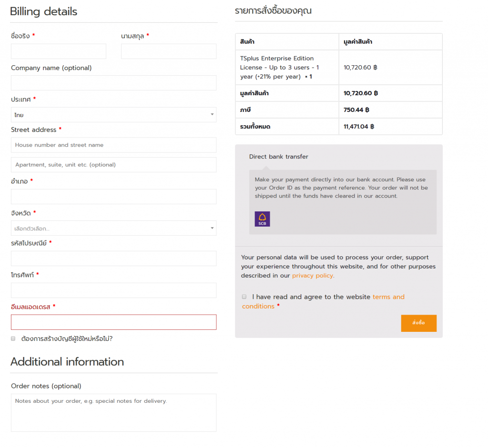Screen dimensions: 488x448
Task: Click into the นามสกุล last name field
Action: 169,51
